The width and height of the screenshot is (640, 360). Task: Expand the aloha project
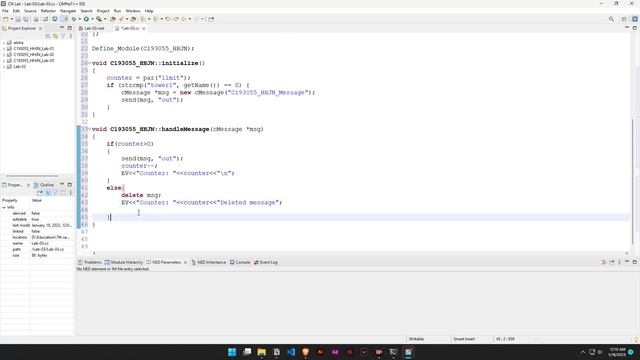[4, 43]
